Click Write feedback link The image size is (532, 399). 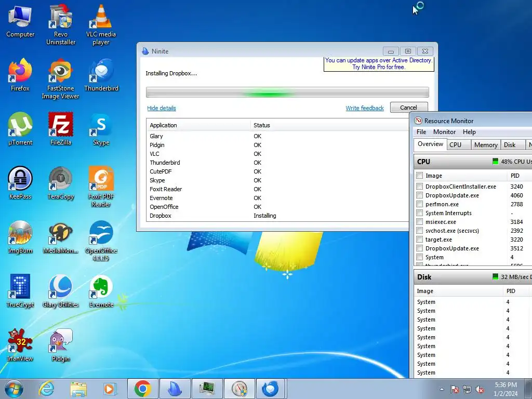pos(365,108)
